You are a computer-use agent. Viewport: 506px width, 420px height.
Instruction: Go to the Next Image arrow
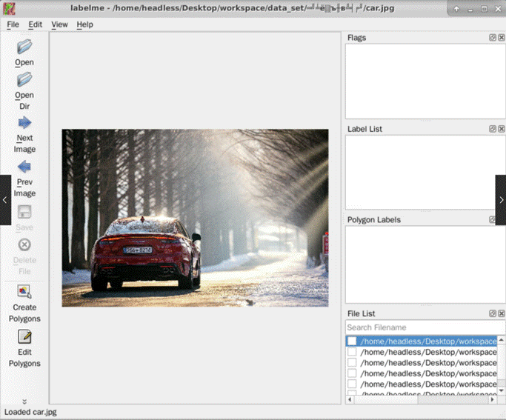click(x=24, y=123)
